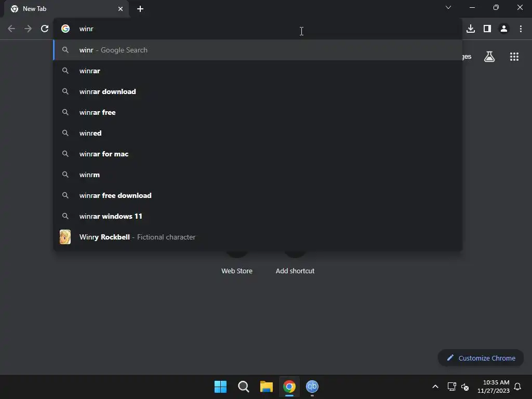Open qBittorrent from the taskbar
532x399 pixels.
[312, 387]
